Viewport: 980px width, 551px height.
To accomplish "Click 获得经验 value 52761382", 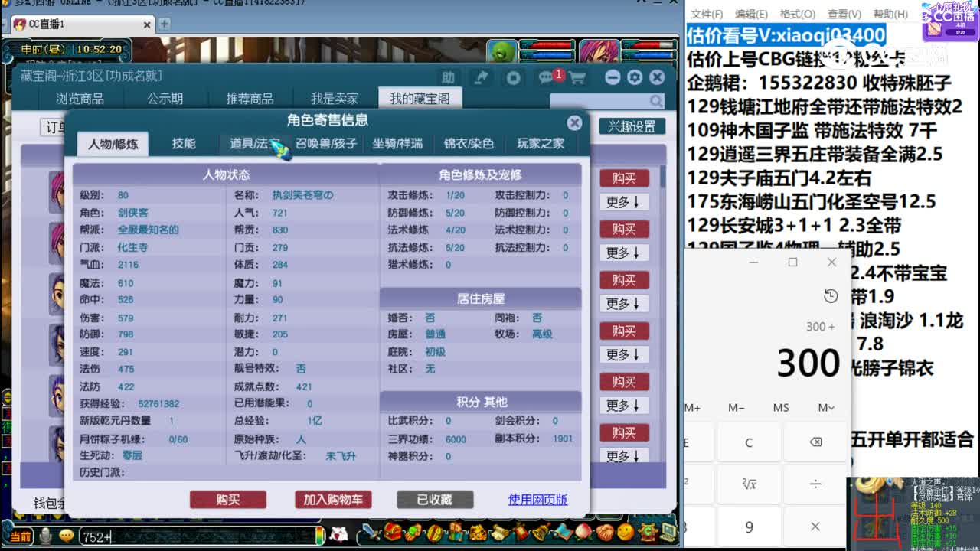I will point(158,403).
